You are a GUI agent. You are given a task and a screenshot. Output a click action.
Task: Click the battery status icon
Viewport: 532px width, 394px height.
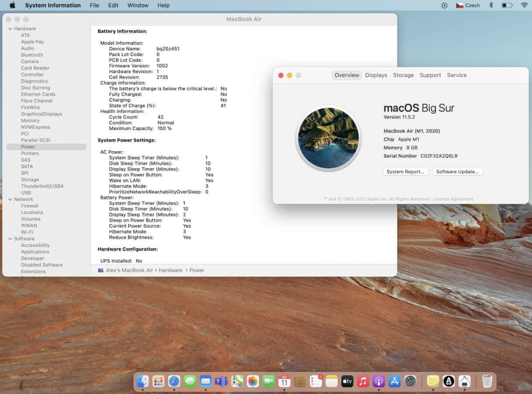tap(507, 5)
